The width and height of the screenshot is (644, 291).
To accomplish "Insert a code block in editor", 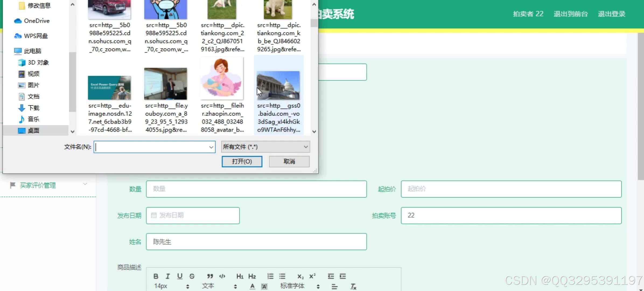I will [222, 276].
